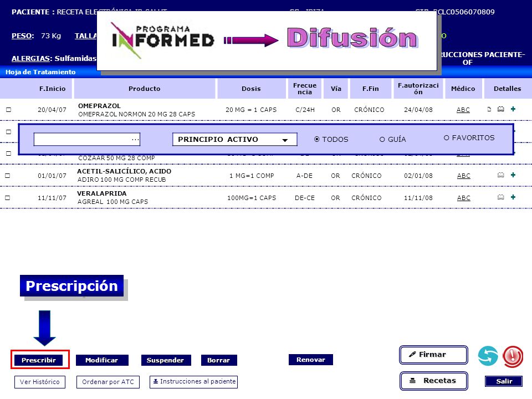
Task: Click the F.Fin column header
Action: point(371,89)
